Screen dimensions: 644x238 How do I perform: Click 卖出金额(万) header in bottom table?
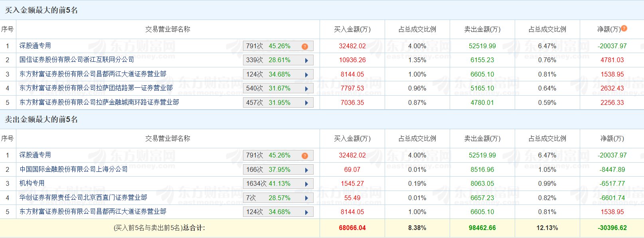point(482,139)
